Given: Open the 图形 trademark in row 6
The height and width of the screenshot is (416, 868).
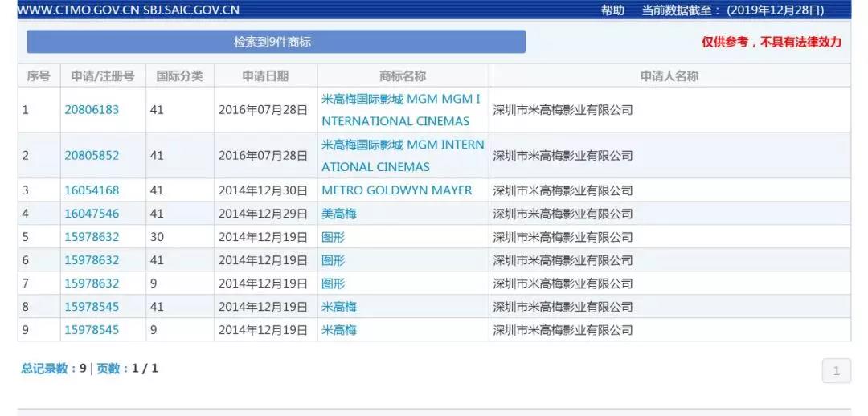Looking at the screenshot, I should tap(334, 260).
